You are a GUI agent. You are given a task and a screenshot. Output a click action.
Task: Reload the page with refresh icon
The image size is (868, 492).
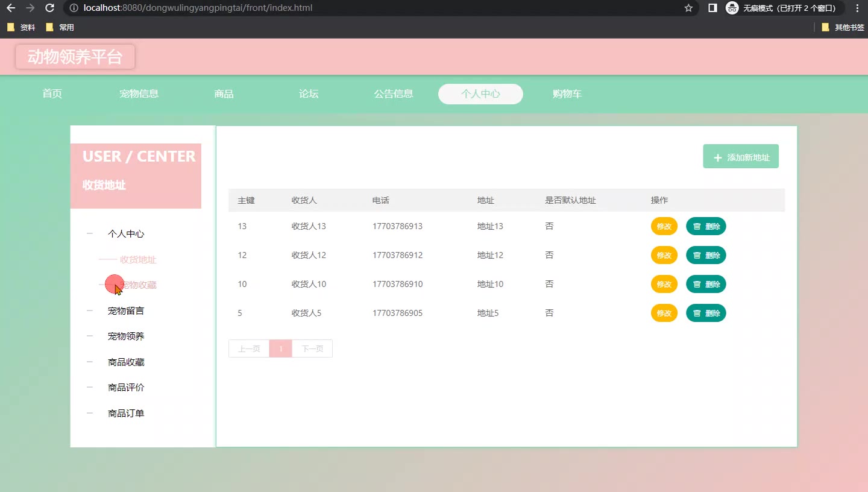point(50,8)
